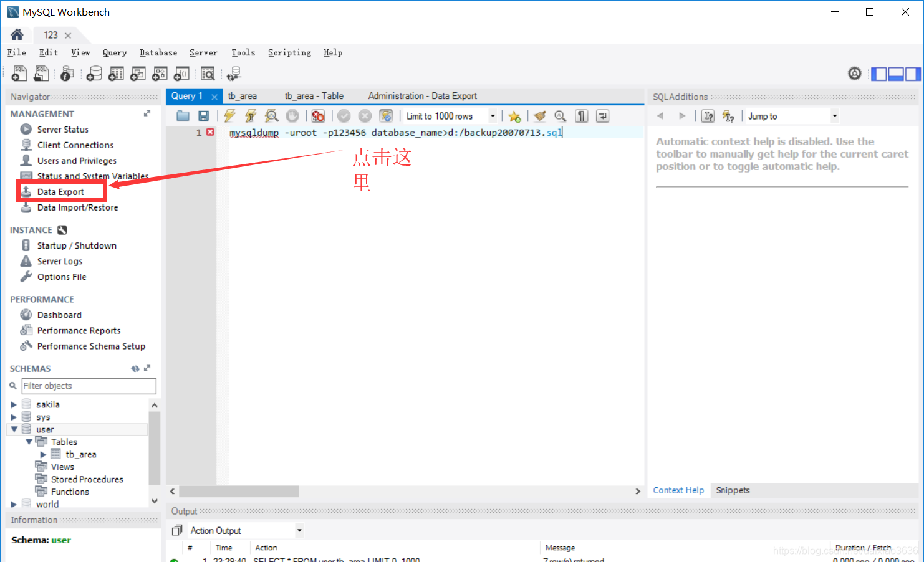Search table data icon in toolbar

[208, 74]
